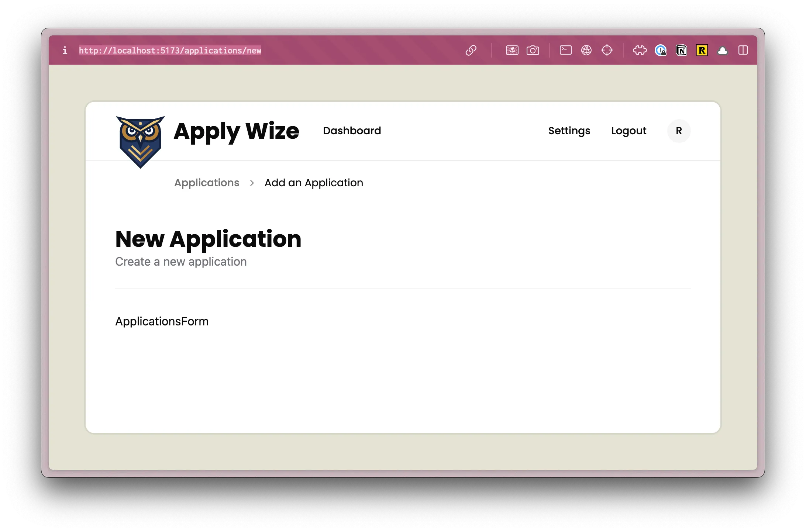Go to Applications breadcrumb link

point(207,183)
